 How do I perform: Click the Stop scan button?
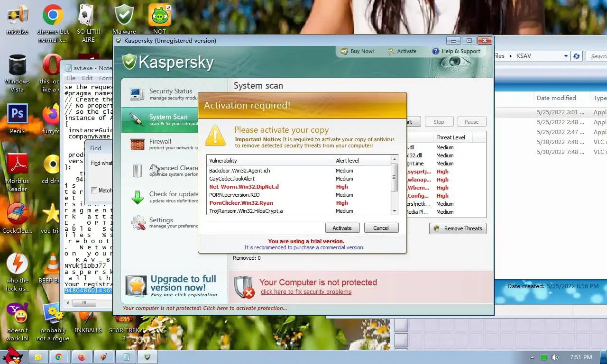click(x=439, y=122)
